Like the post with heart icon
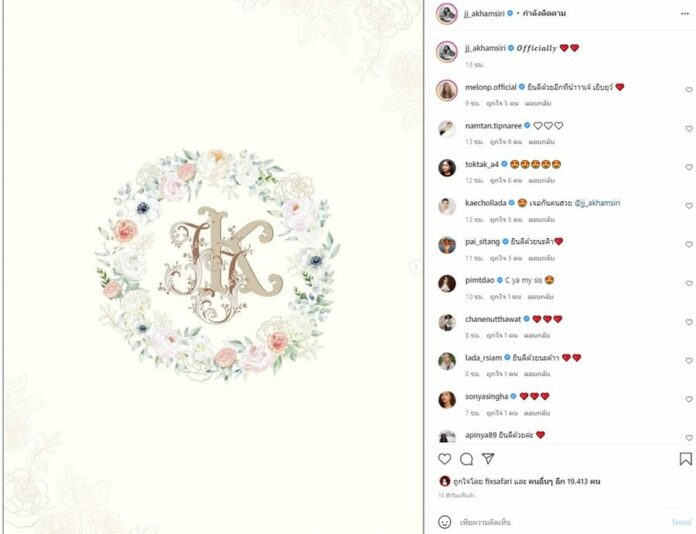Viewport: 696px width, 534px height. (444, 459)
